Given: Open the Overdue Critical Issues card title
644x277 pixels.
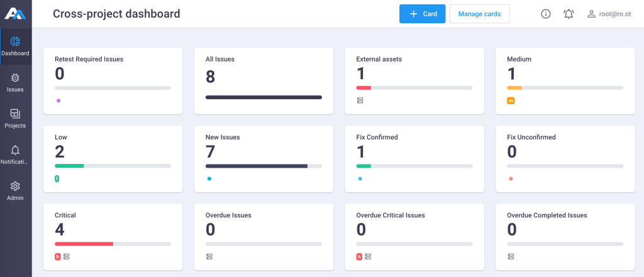Looking at the screenshot, I should (x=390, y=215).
